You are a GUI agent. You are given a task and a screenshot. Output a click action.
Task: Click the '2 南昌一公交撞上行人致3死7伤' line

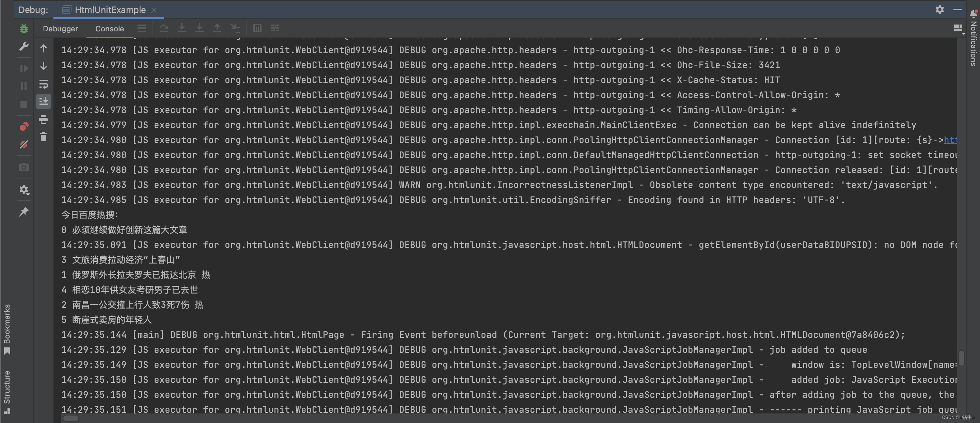(132, 305)
